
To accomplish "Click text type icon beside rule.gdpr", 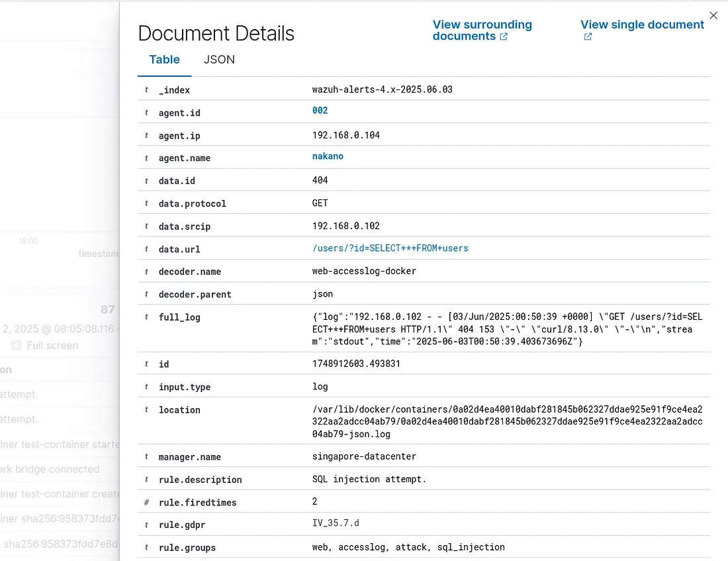I will point(146,525).
